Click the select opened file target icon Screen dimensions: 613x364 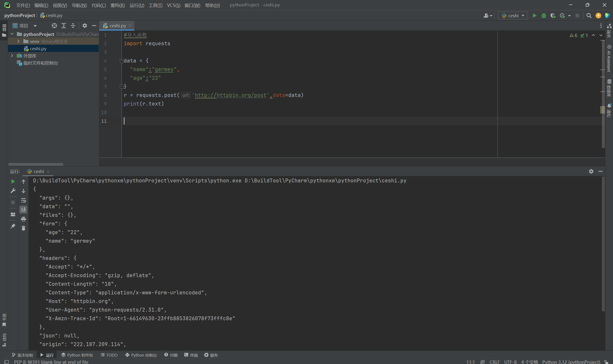[54, 26]
